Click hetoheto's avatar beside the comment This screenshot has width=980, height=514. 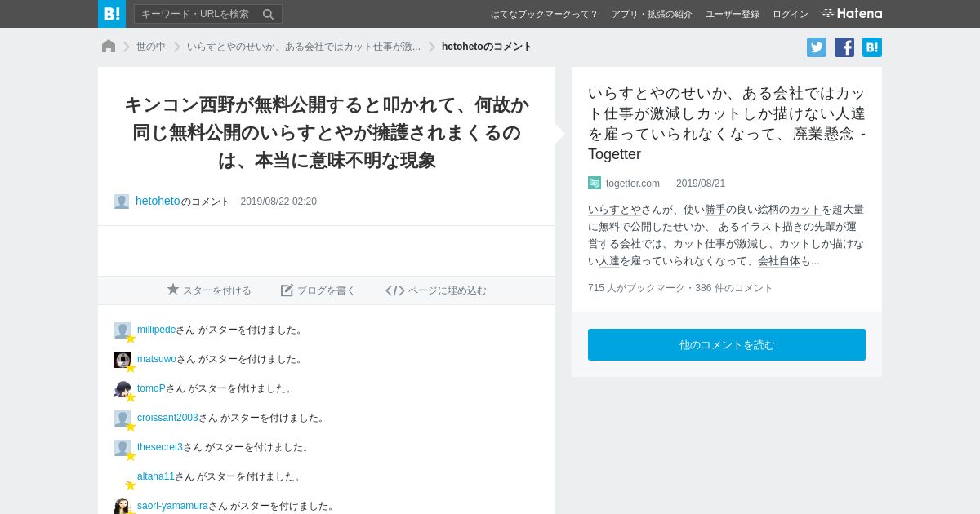click(x=122, y=202)
